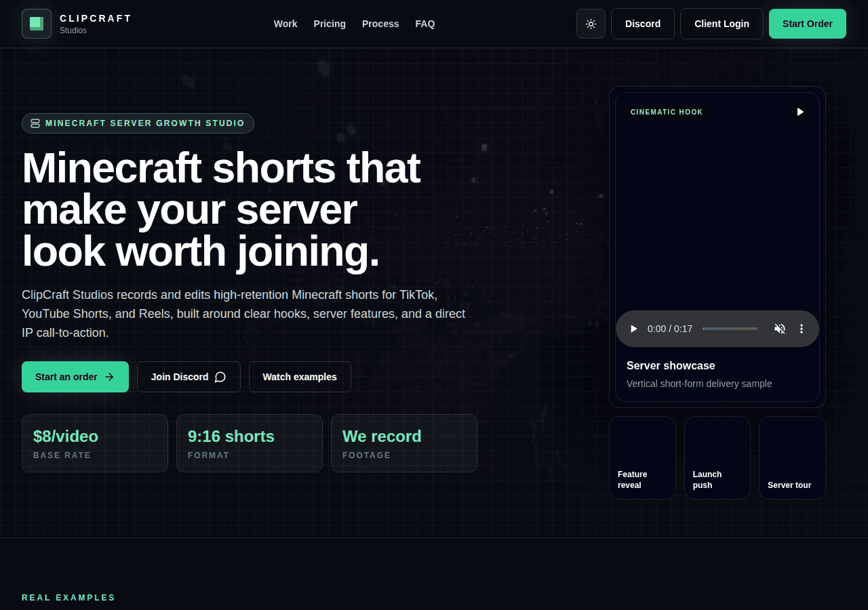Screen dimensions: 868x610
Task: Select the Server tour thumbnail
Action: 792,457
